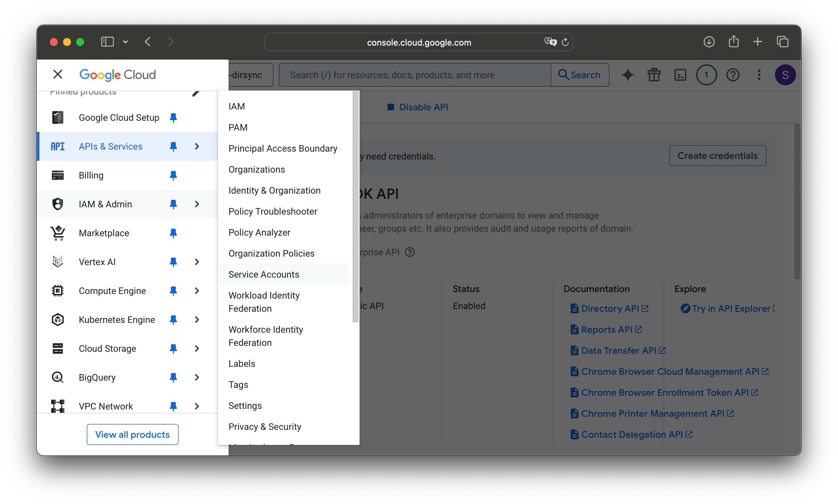Expand VPC Network submenu arrow
The image size is (838, 504).
pos(197,406)
